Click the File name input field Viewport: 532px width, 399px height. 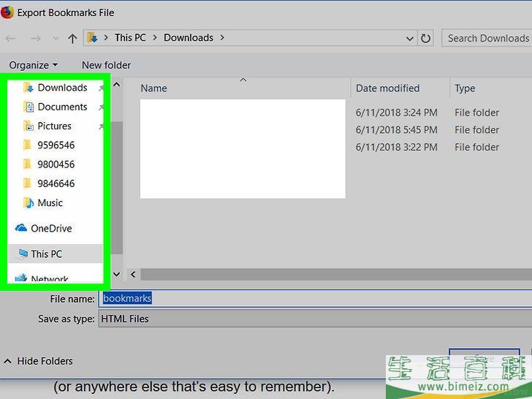click(314, 298)
